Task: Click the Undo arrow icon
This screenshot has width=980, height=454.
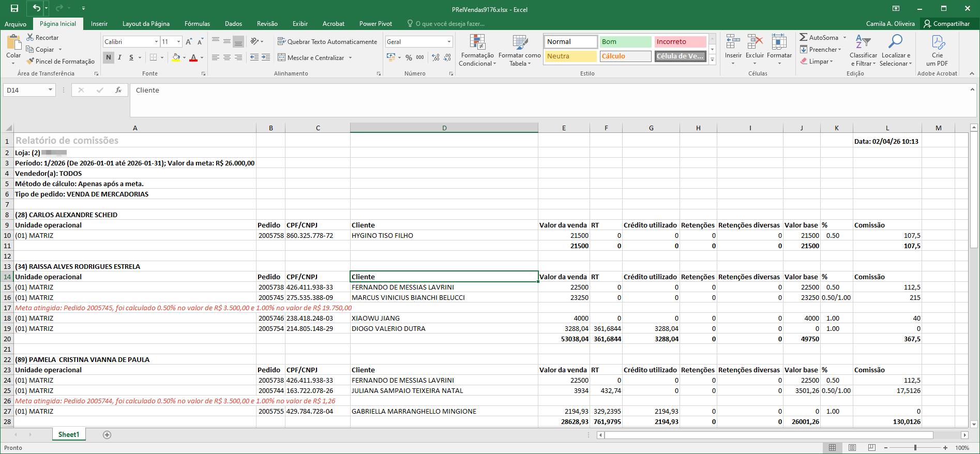Action: 36,8
